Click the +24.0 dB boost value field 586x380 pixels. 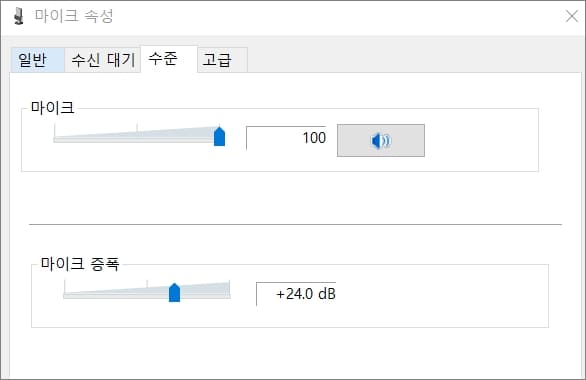(296, 294)
